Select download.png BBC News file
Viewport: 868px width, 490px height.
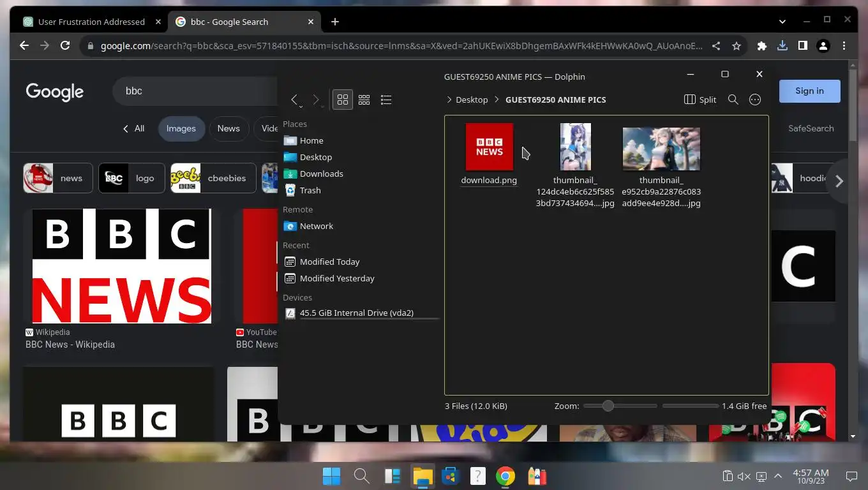coord(489,154)
